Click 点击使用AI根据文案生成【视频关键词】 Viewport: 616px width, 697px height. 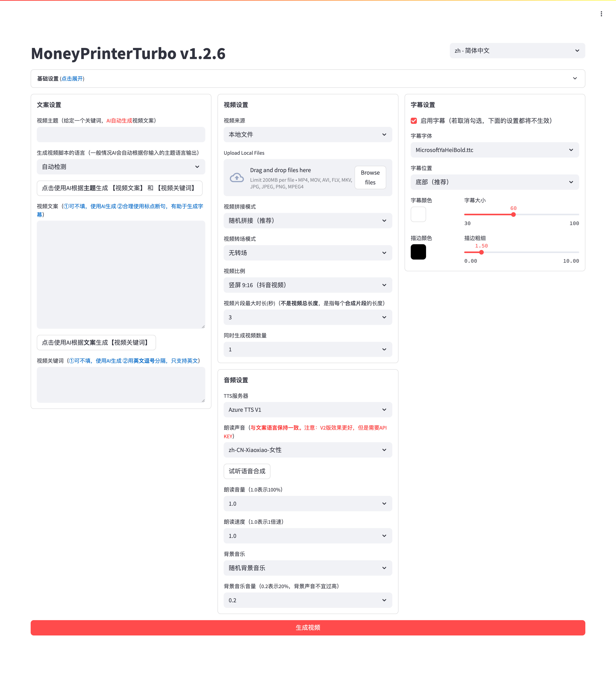click(96, 342)
